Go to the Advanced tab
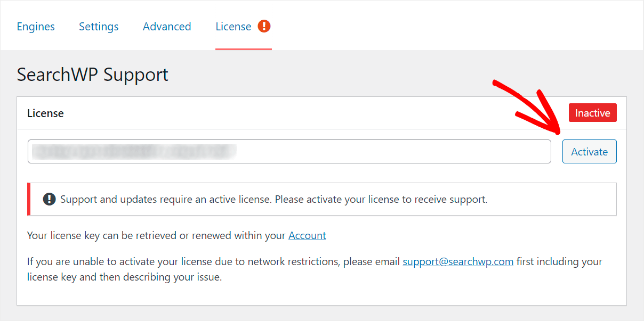The image size is (644, 321). [167, 27]
